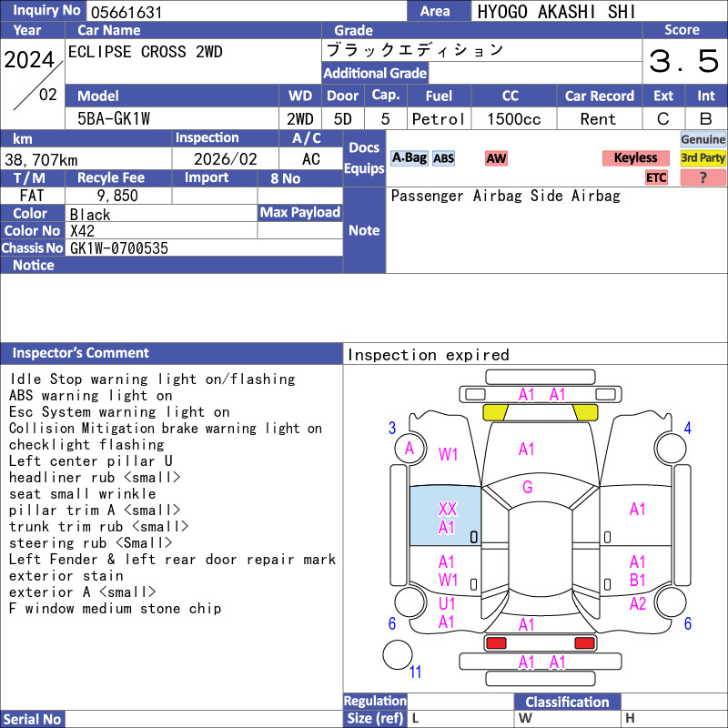Image resolution: width=728 pixels, height=728 pixels.
Task: Click the score value 3.5
Action: 684,61
